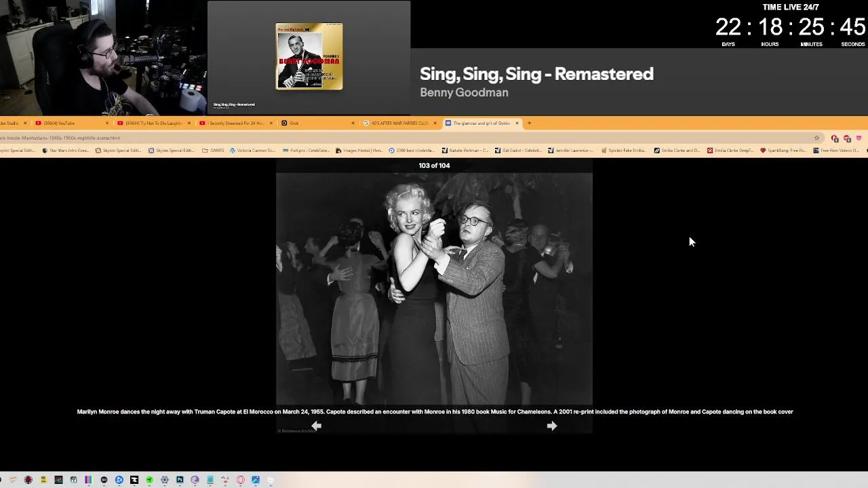The width and height of the screenshot is (868, 488).
Task: Open the second red extension icon in toolbar
Action: coord(847,138)
